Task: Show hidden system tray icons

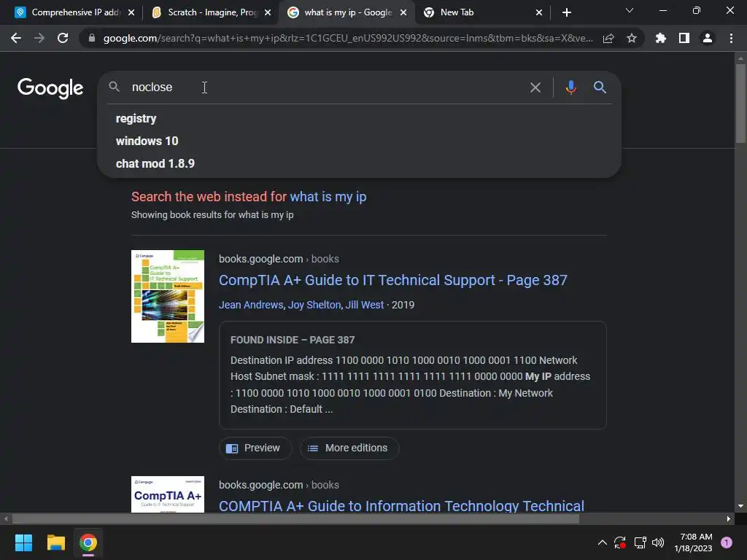Action: (x=602, y=542)
